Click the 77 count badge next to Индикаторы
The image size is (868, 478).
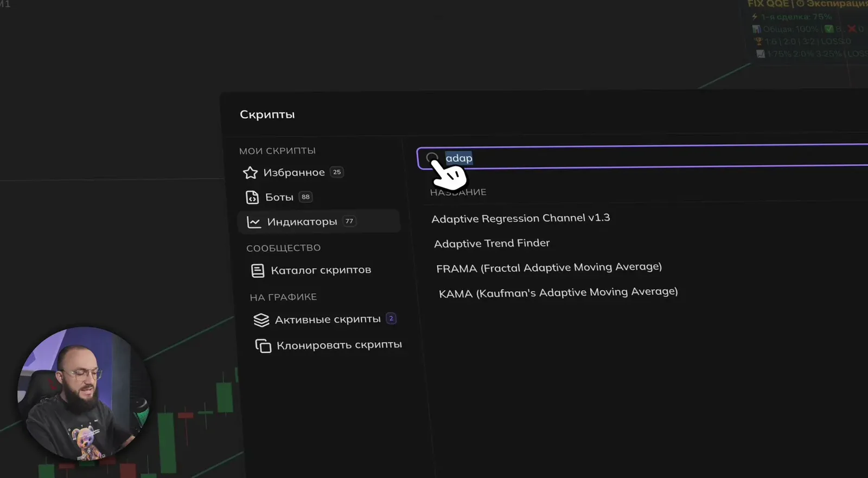(x=349, y=221)
